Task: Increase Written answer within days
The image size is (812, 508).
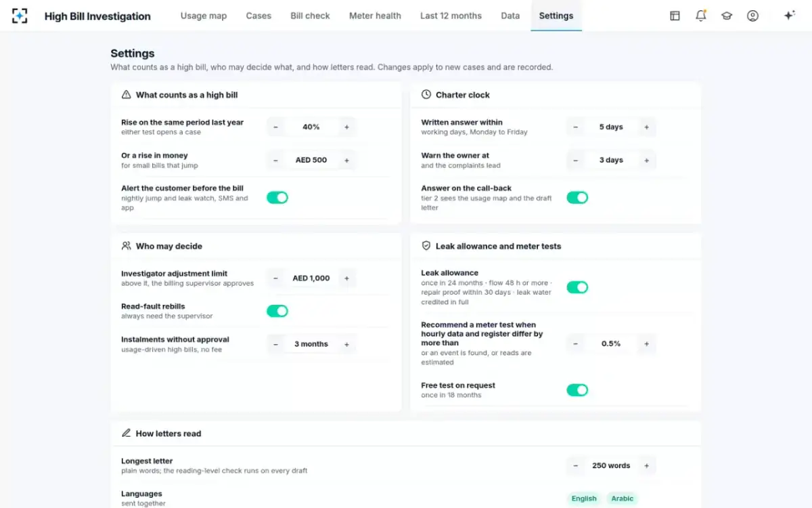Action: click(646, 127)
